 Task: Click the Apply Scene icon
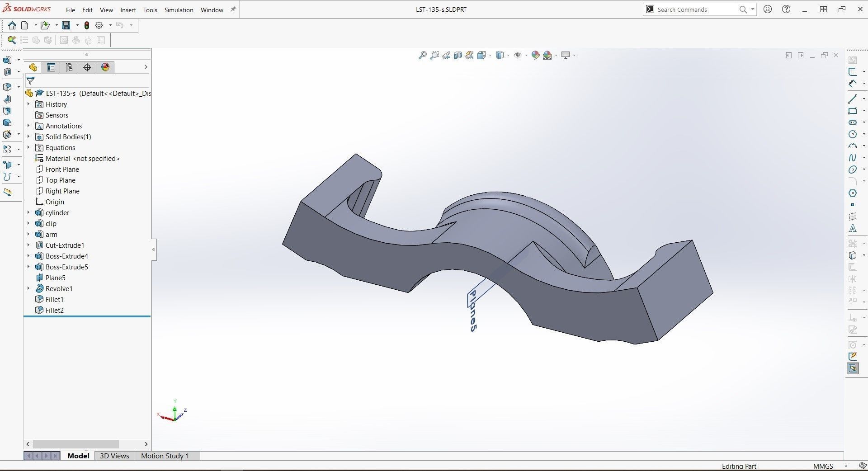[548, 55]
